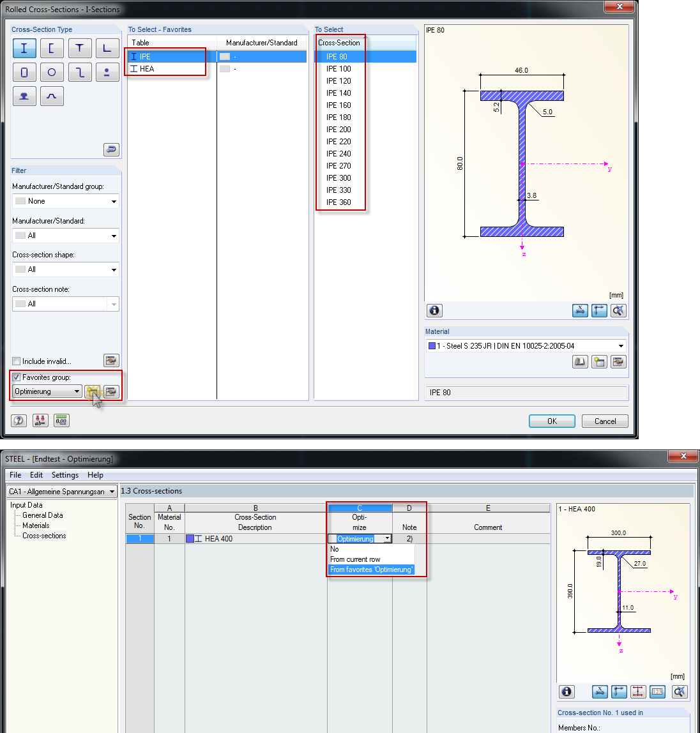Click the red I-section icon under HEA 400 preview
The width and height of the screenshot is (700, 733).
(638, 691)
